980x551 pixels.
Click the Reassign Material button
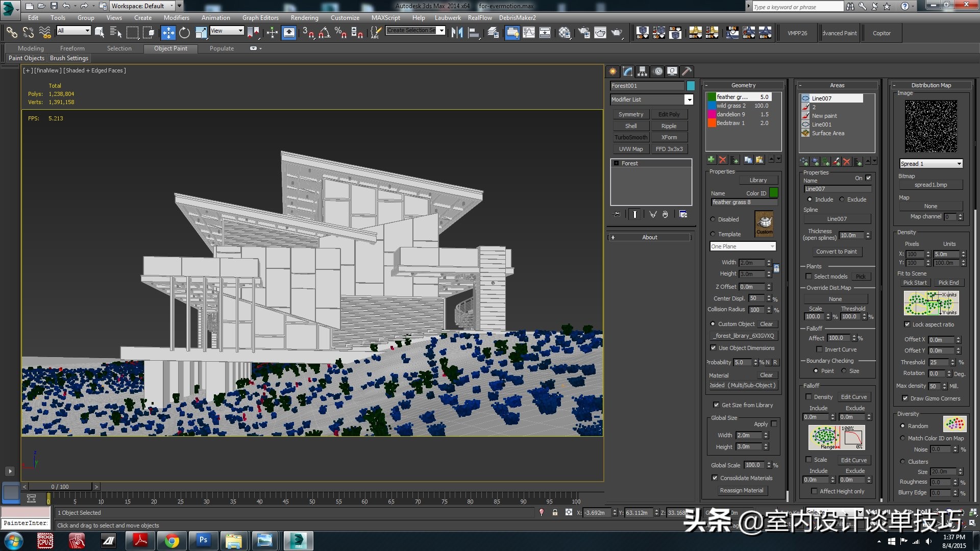[741, 490]
